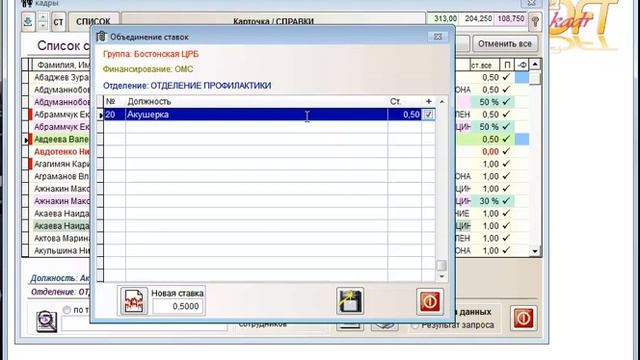Click up arrow of the dialog table scrollbar
Image resolution: width=640 pixels, height=360 pixels.
(x=442, y=101)
